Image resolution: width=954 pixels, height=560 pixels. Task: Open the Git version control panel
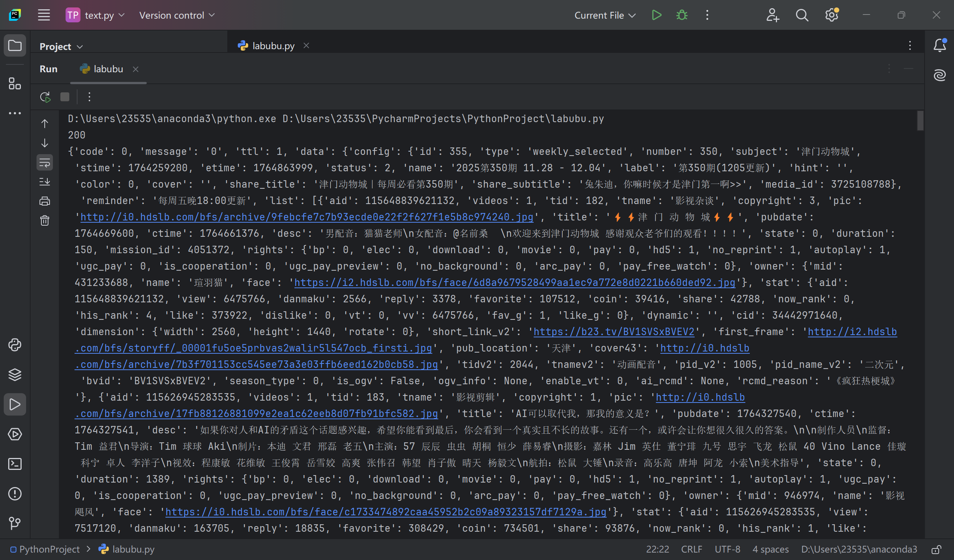pyautogui.click(x=15, y=523)
